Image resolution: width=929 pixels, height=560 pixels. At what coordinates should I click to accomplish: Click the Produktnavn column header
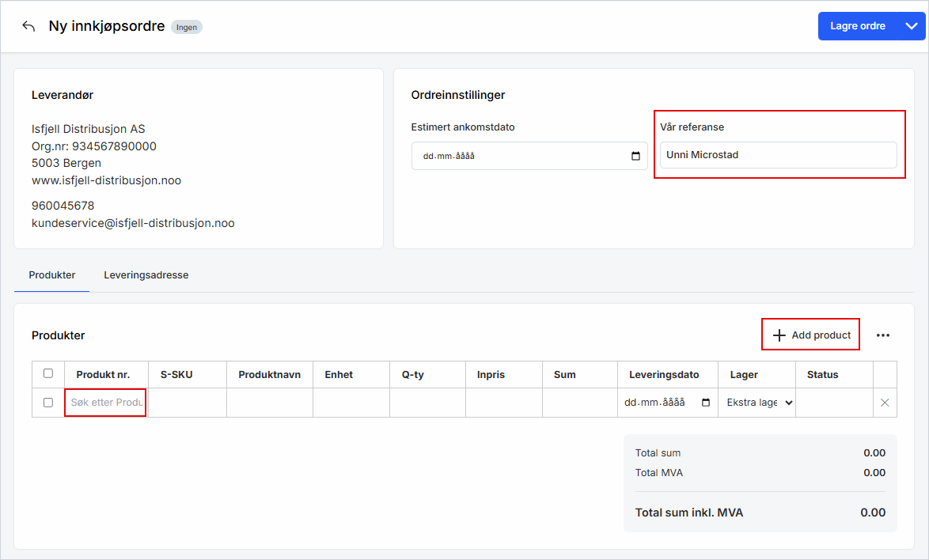269,374
